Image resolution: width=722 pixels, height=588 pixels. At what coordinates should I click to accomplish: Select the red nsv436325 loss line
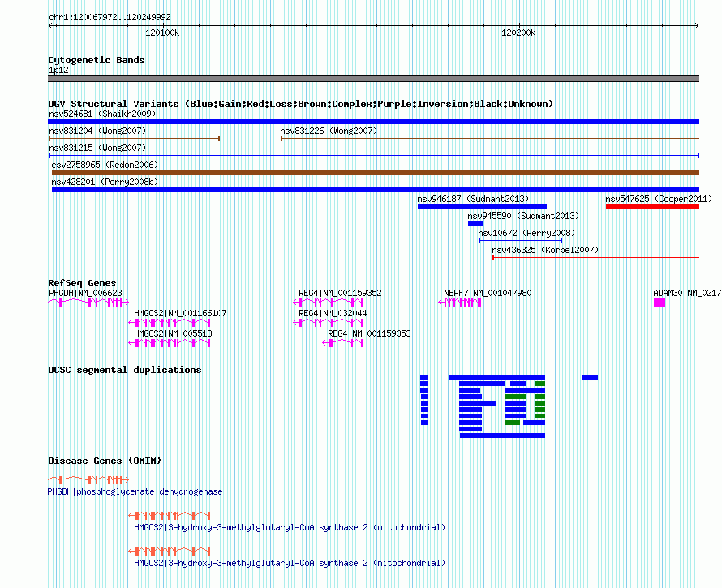click(x=595, y=258)
